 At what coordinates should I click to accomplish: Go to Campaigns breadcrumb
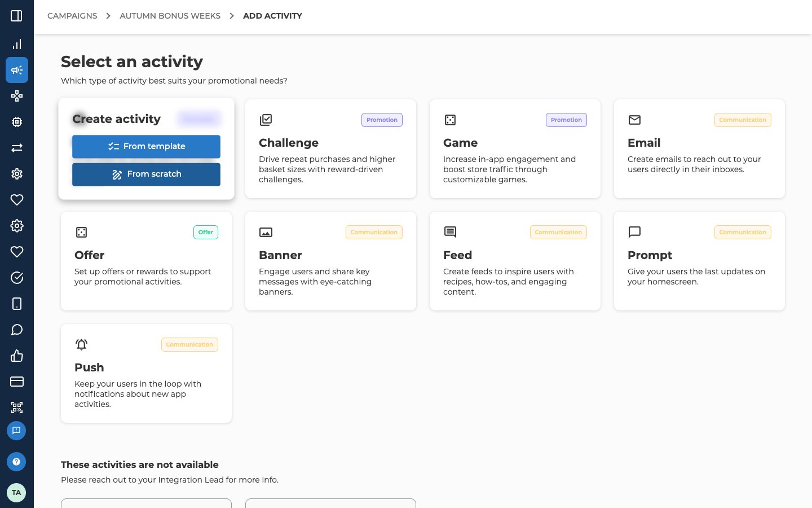72,16
